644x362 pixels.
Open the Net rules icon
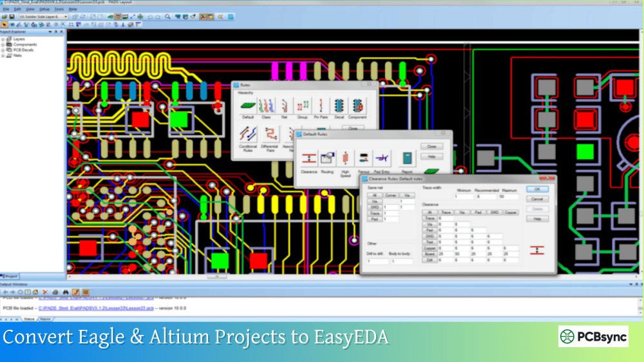click(x=284, y=106)
